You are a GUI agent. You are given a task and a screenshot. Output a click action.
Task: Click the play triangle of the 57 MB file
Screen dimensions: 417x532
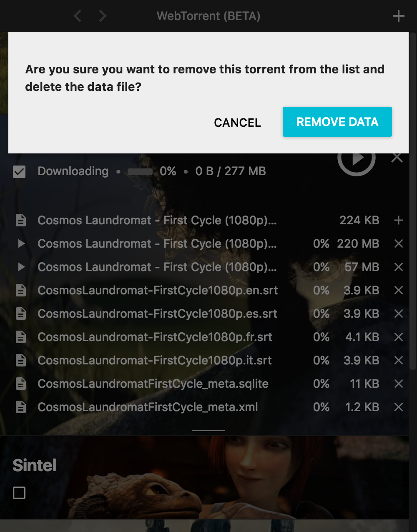coord(21,267)
